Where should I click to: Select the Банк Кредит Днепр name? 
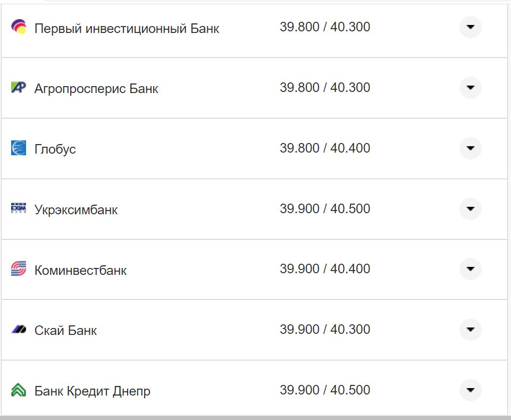[91, 391]
